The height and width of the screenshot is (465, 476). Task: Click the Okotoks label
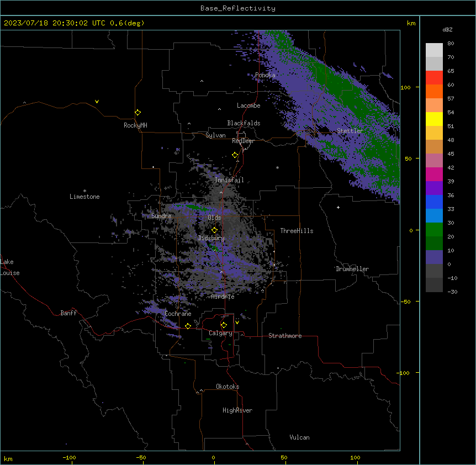[228, 387]
